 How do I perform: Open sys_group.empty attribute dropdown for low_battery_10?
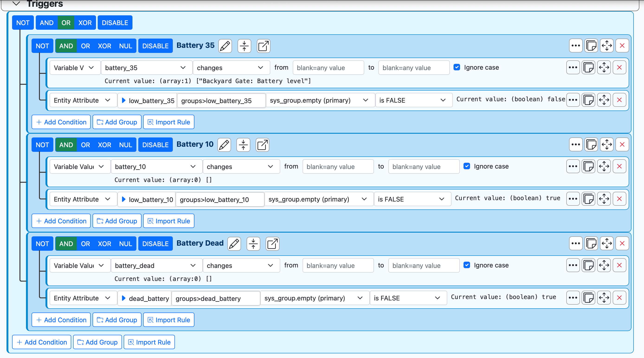pos(319,199)
